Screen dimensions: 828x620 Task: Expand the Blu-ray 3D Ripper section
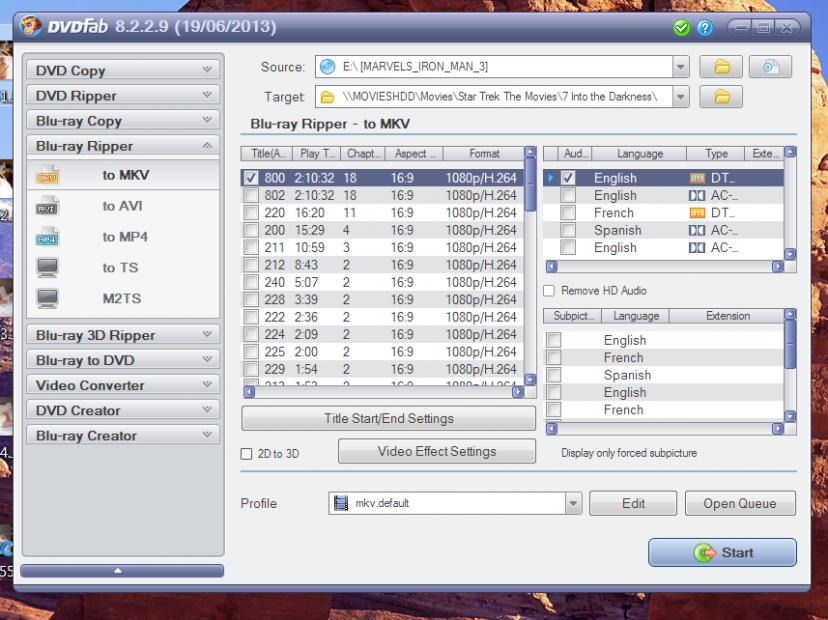123,335
